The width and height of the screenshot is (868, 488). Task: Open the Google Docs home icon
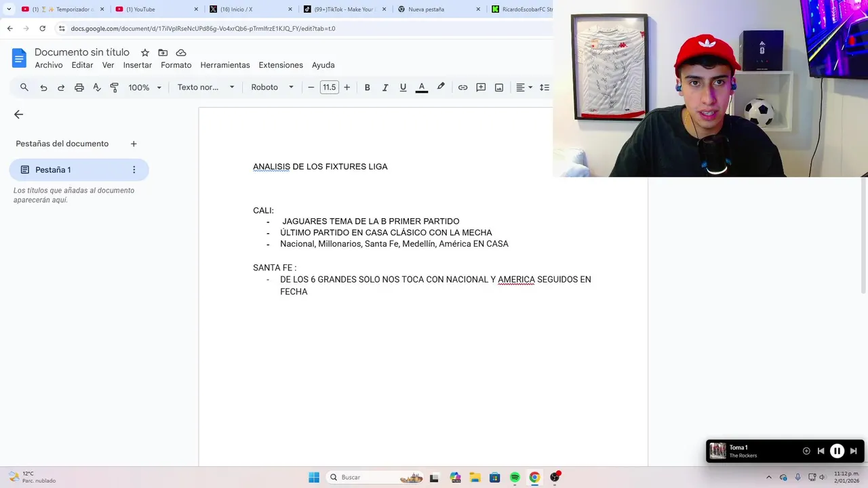coord(19,58)
